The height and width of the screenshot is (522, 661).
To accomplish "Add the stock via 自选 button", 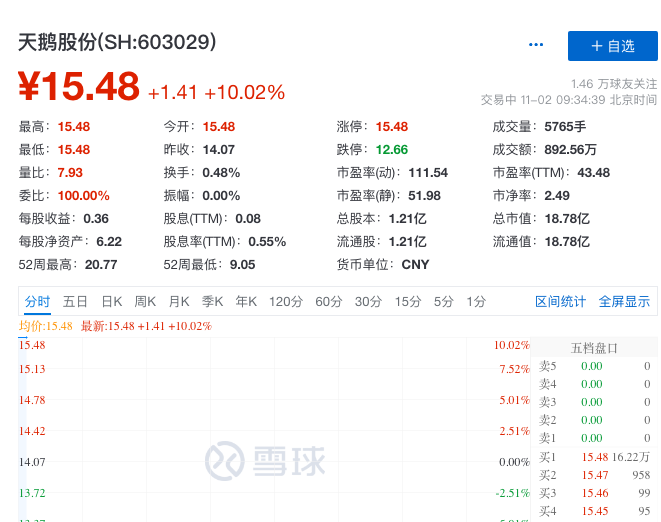I will click(613, 46).
